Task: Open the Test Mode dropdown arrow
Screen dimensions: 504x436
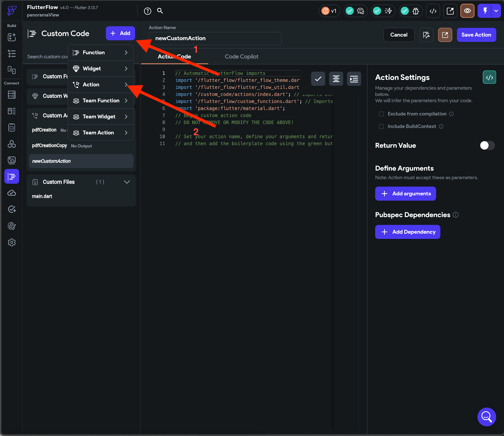Action: click(x=496, y=11)
